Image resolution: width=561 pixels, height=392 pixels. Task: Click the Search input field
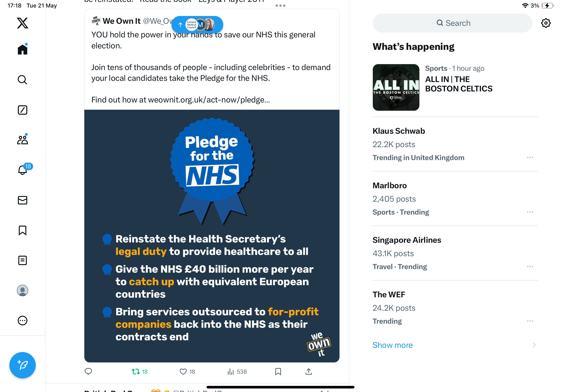point(452,23)
